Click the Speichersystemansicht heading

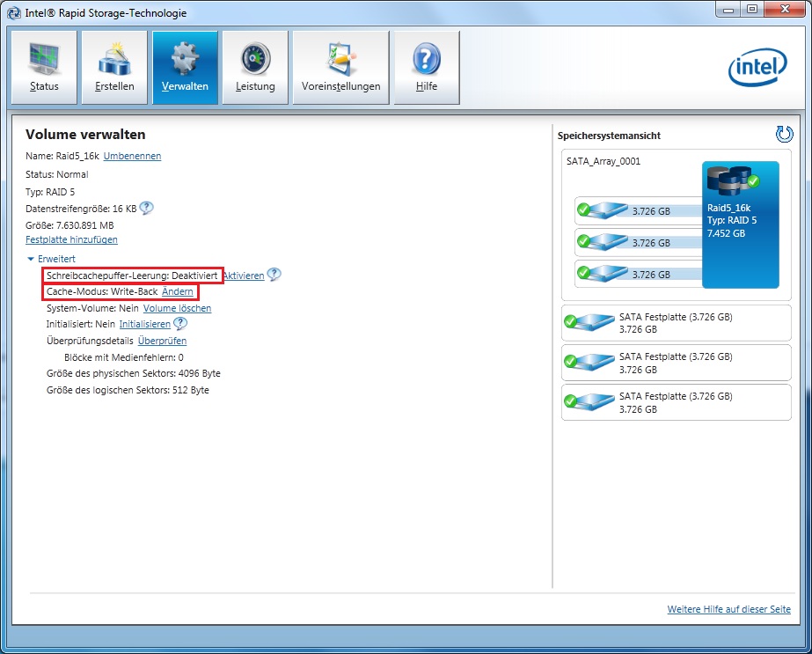pyautogui.click(x=609, y=136)
